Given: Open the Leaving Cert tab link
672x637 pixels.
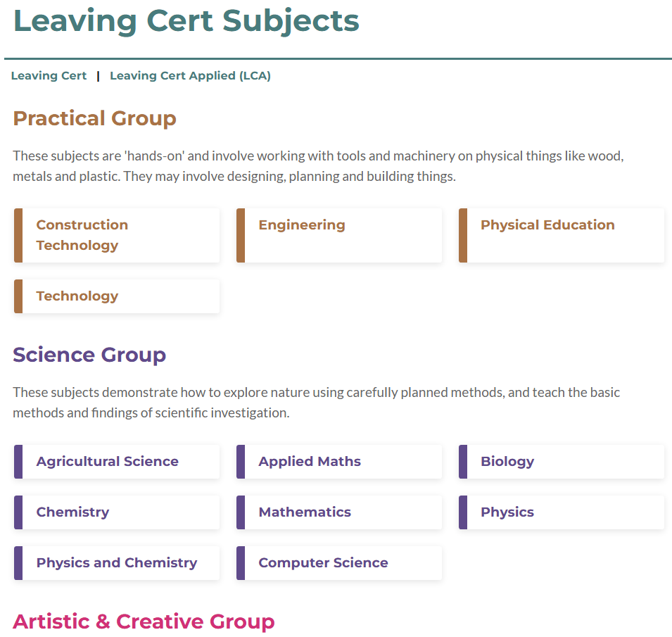Looking at the screenshot, I should point(49,76).
